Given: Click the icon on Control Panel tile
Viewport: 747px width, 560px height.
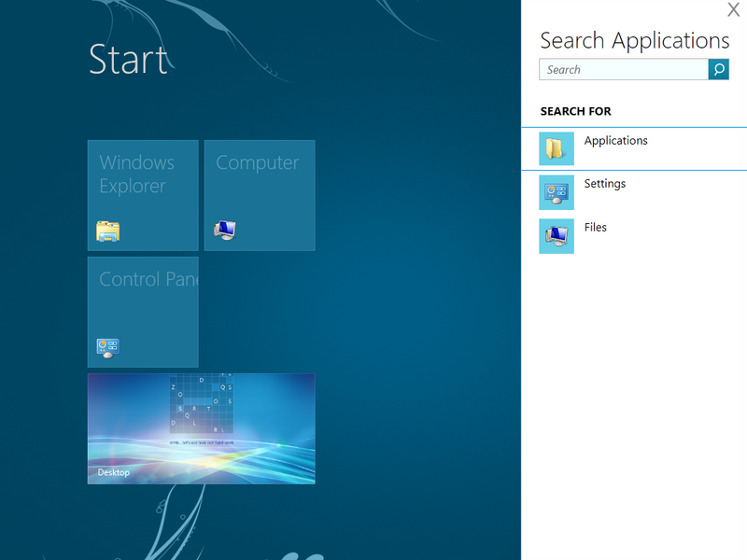Looking at the screenshot, I should pos(108,348).
